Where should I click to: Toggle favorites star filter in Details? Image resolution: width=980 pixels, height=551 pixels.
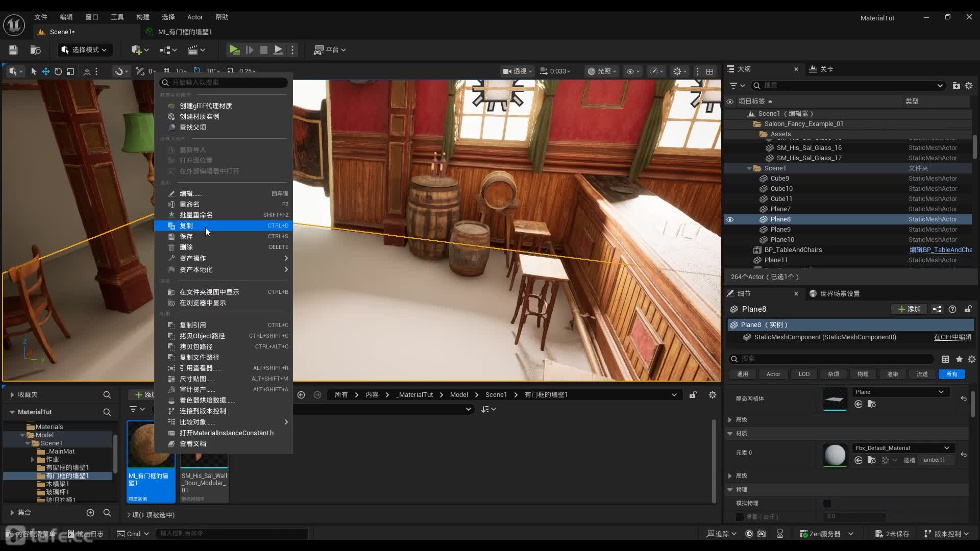pos(959,359)
